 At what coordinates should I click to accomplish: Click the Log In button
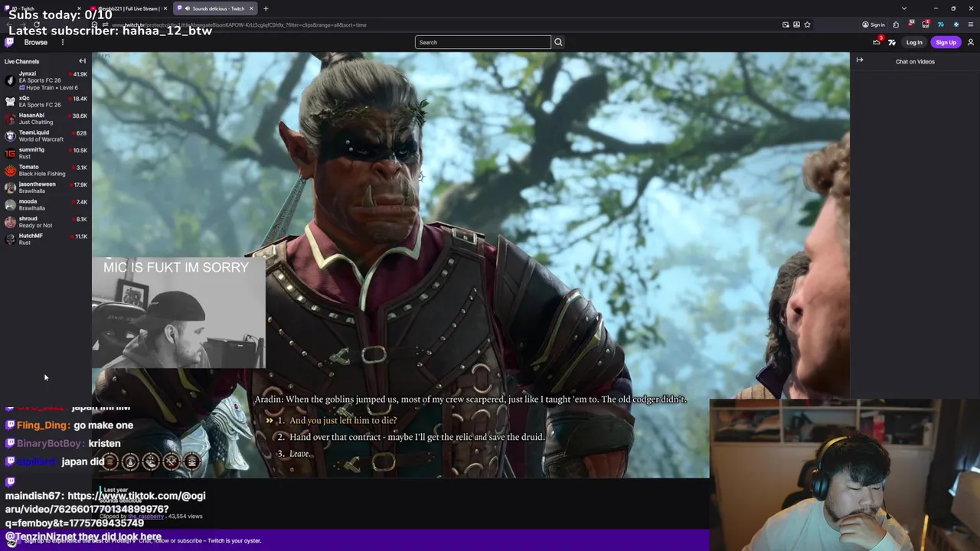pos(914,42)
